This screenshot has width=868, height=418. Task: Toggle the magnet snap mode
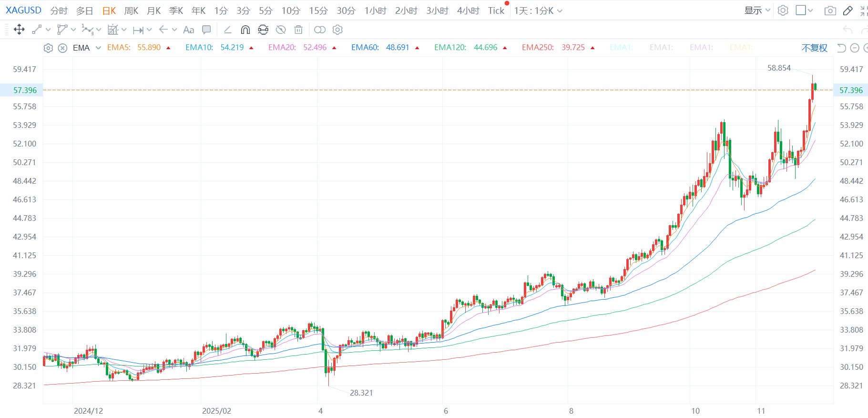pyautogui.click(x=245, y=30)
